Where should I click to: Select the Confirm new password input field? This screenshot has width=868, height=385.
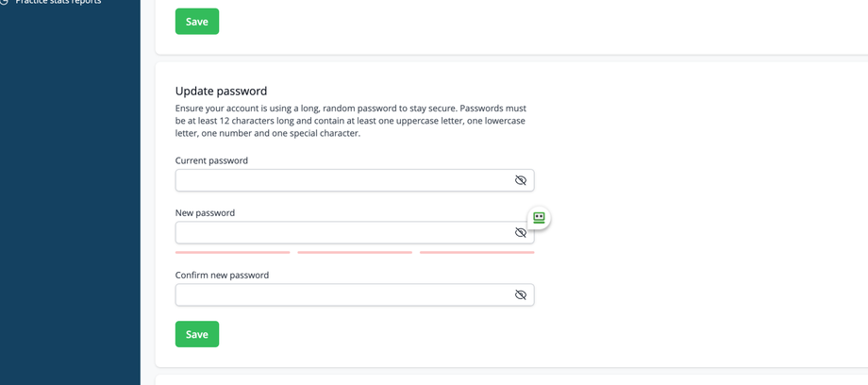point(342,295)
